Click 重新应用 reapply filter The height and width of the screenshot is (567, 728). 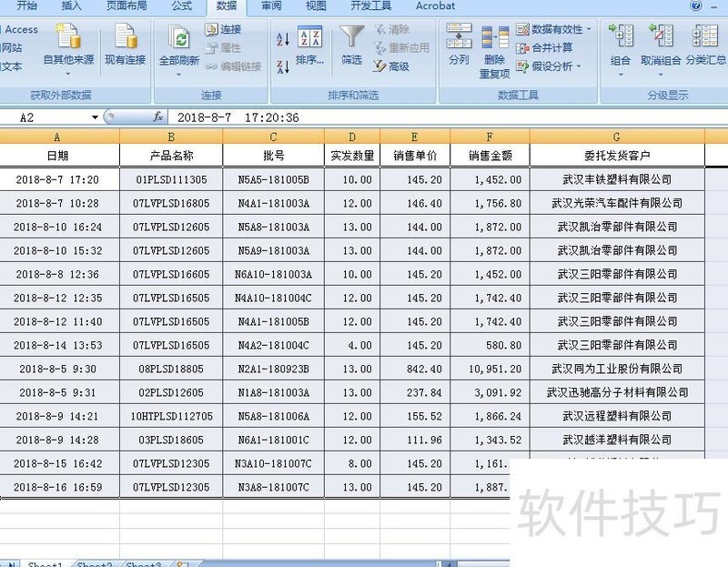click(x=401, y=48)
